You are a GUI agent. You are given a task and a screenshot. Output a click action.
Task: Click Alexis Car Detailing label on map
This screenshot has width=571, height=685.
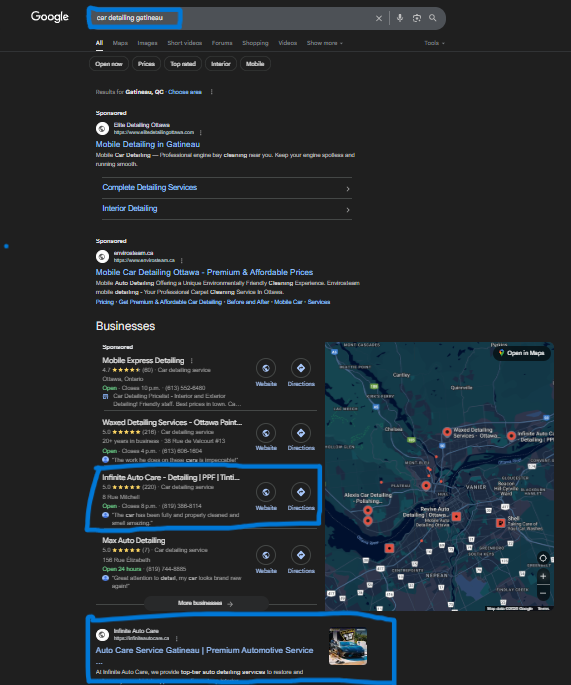[x=367, y=498]
